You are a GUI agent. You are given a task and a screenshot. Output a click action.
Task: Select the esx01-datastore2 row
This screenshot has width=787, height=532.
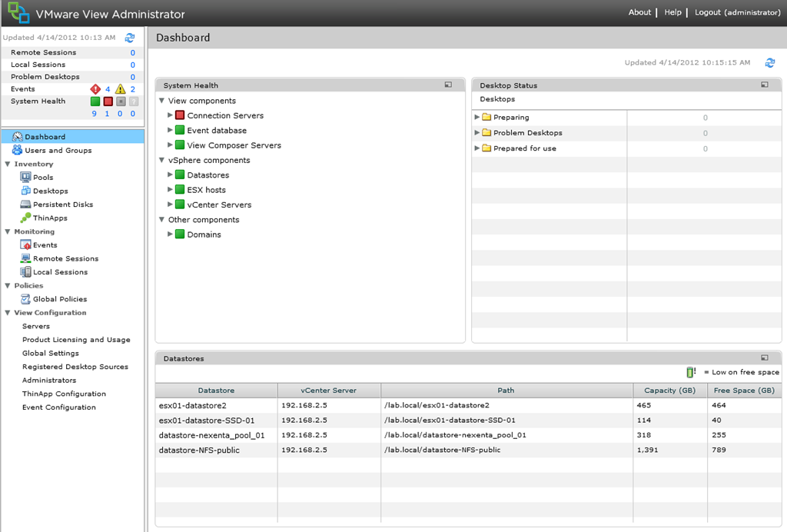tap(468, 405)
